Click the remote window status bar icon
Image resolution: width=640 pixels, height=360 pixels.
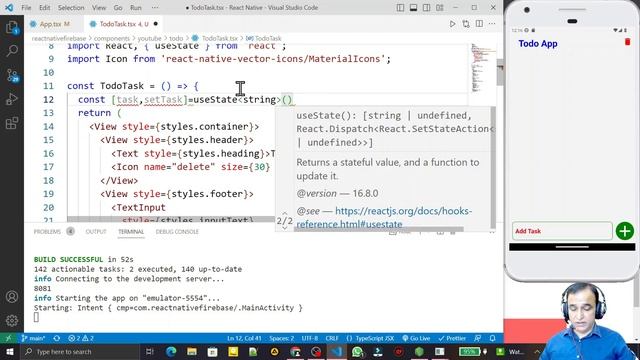[x=8, y=338]
